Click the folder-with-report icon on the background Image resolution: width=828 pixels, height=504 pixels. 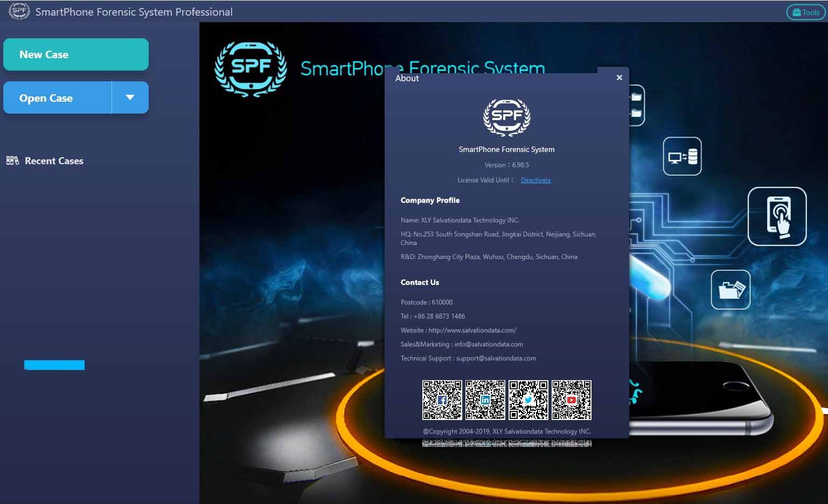click(730, 290)
